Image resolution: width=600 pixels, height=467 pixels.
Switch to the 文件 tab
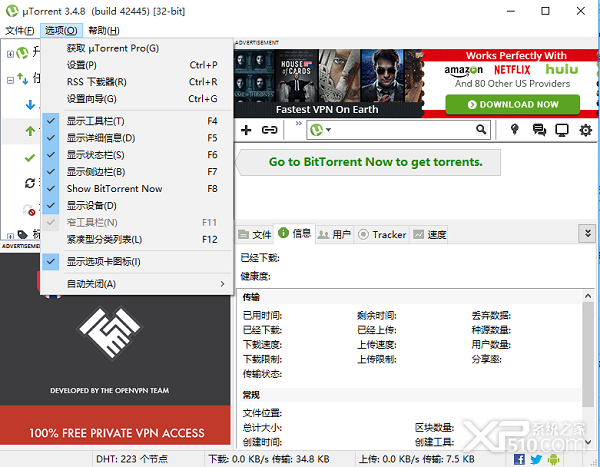(x=254, y=234)
